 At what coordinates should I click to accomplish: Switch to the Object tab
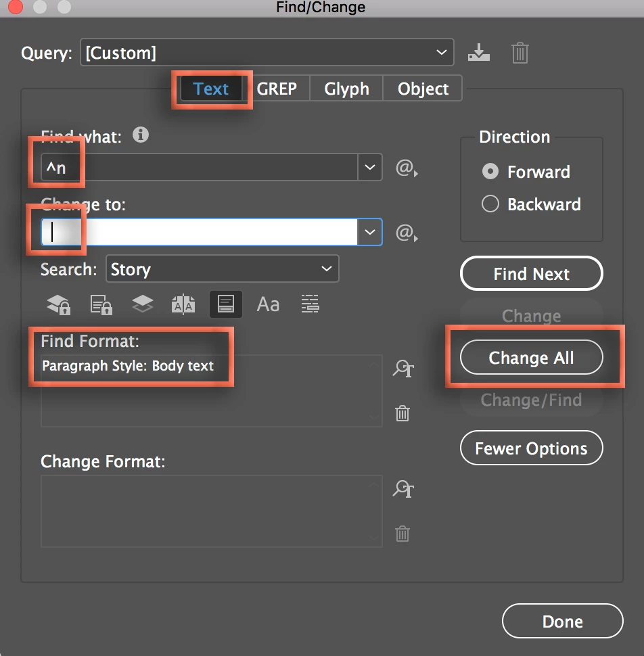423,89
